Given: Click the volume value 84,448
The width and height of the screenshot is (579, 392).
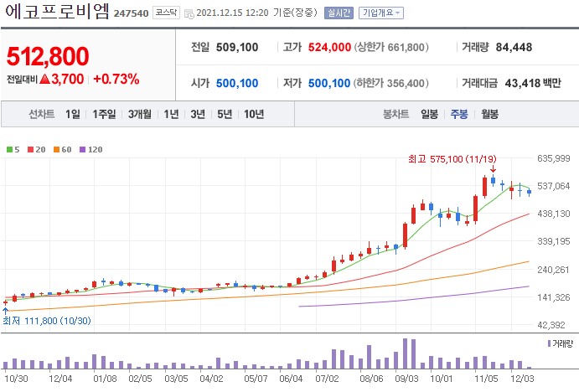Looking at the screenshot, I should point(514,47).
